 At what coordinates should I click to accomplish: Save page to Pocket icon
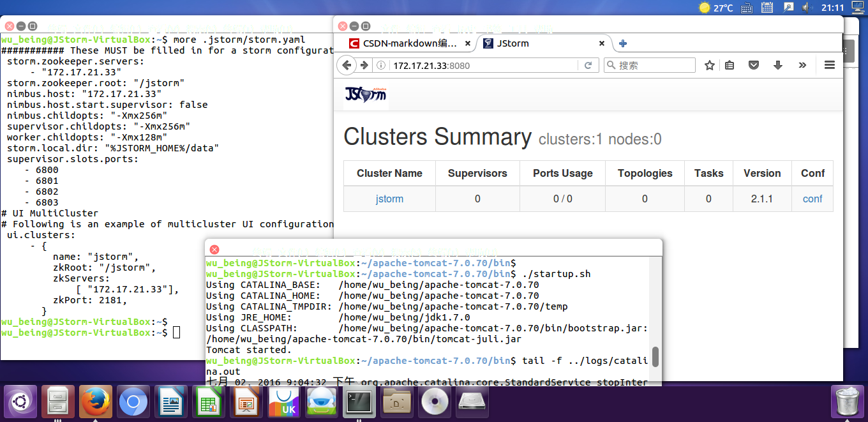pos(754,65)
